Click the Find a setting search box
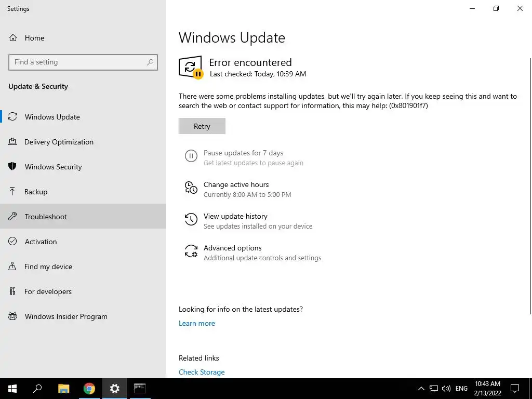 pyautogui.click(x=83, y=62)
